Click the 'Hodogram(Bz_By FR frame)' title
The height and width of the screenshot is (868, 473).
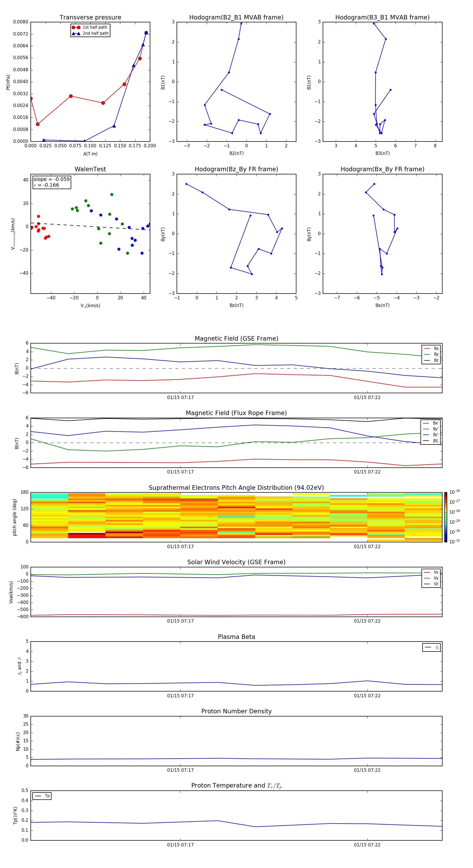coord(236,169)
